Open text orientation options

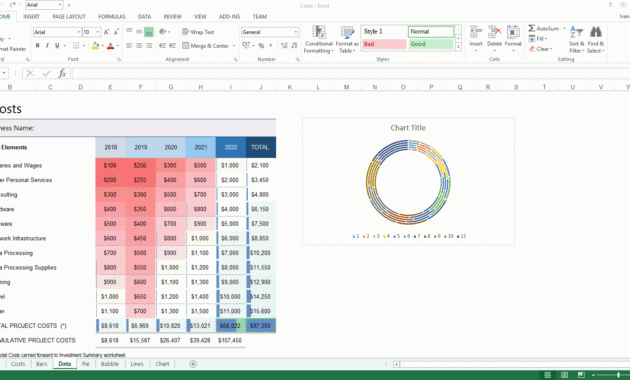pos(164,32)
